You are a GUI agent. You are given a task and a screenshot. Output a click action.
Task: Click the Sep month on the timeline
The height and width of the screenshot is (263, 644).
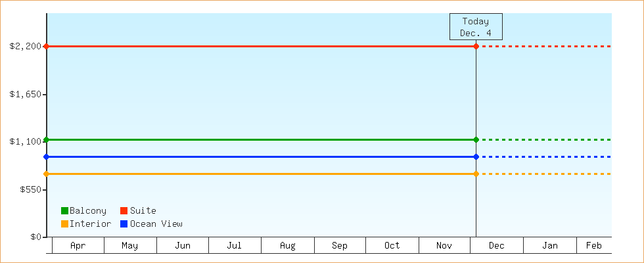click(x=340, y=246)
